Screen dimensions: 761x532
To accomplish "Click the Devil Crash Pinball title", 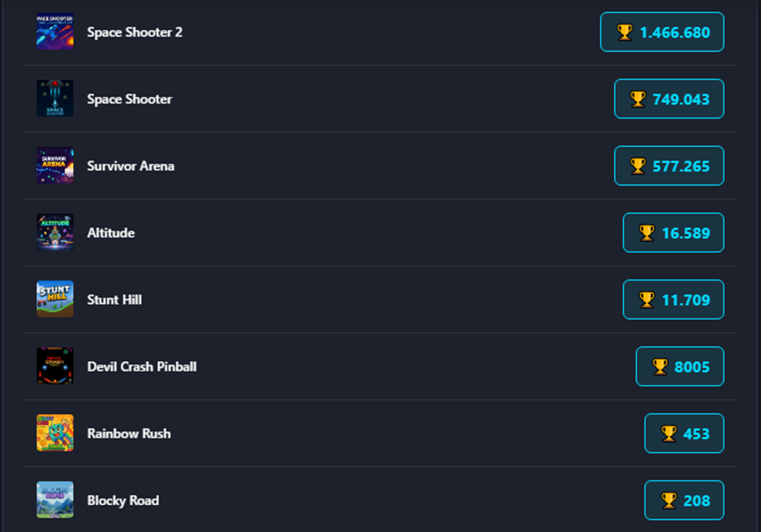I will pyautogui.click(x=142, y=366).
